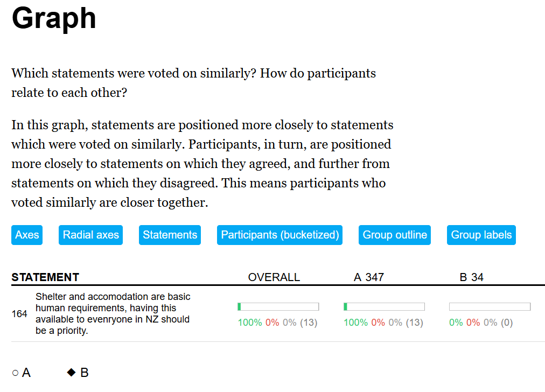Show Group outline on graph
Image resolution: width=545 pixels, height=392 pixels.
coord(395,235)
